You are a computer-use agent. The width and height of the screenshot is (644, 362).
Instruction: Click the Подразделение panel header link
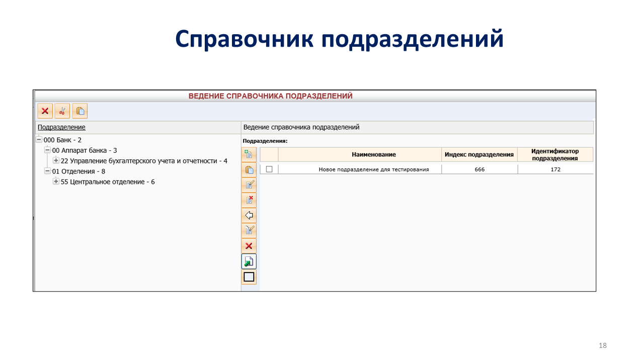point(61,127)
